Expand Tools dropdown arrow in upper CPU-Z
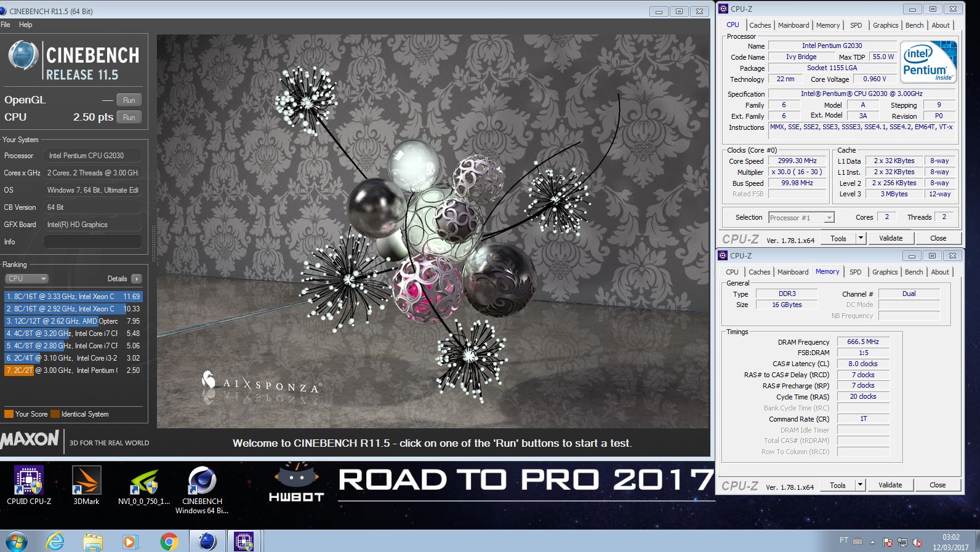 click(861, 239)
